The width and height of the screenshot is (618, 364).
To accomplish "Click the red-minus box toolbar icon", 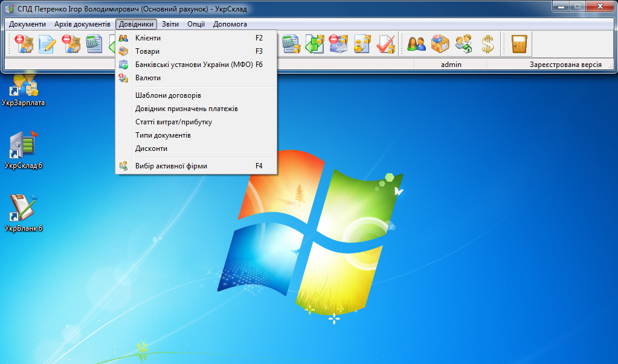I will coord(71,44).
